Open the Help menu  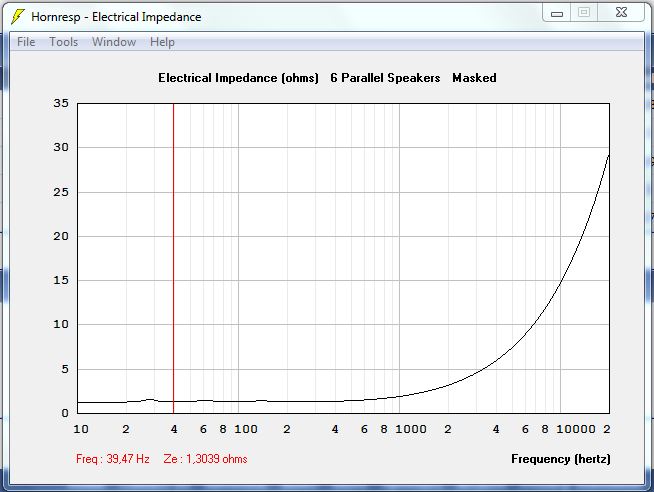tap(162, 42)
